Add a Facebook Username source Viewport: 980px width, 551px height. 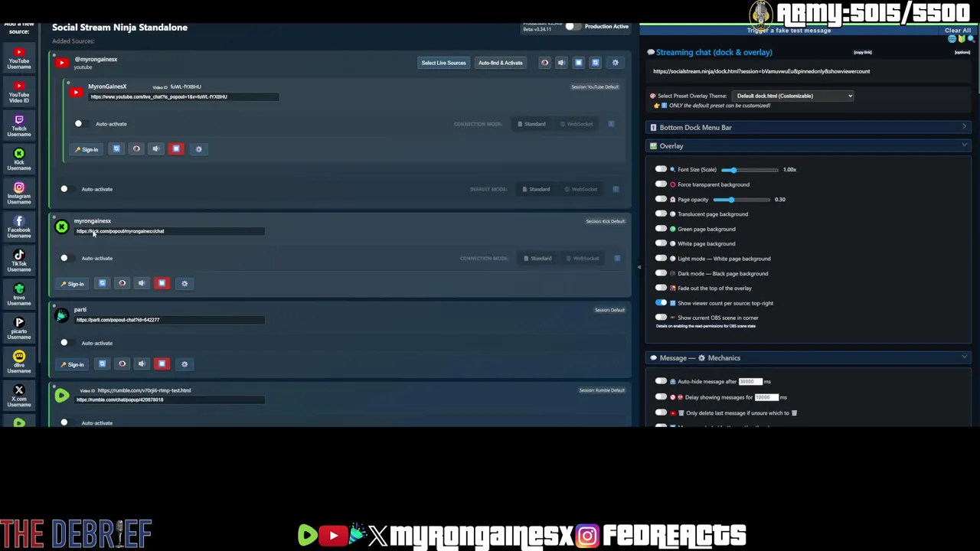19,227
